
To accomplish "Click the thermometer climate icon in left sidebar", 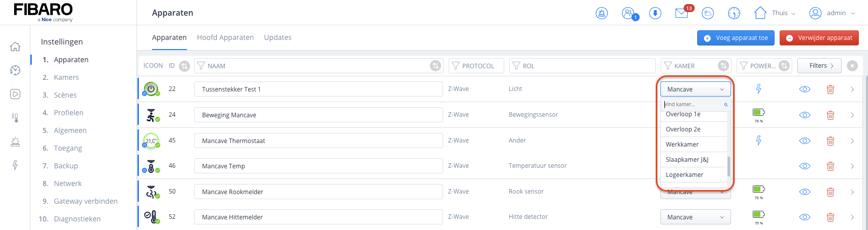I will [x=15, y=118].
